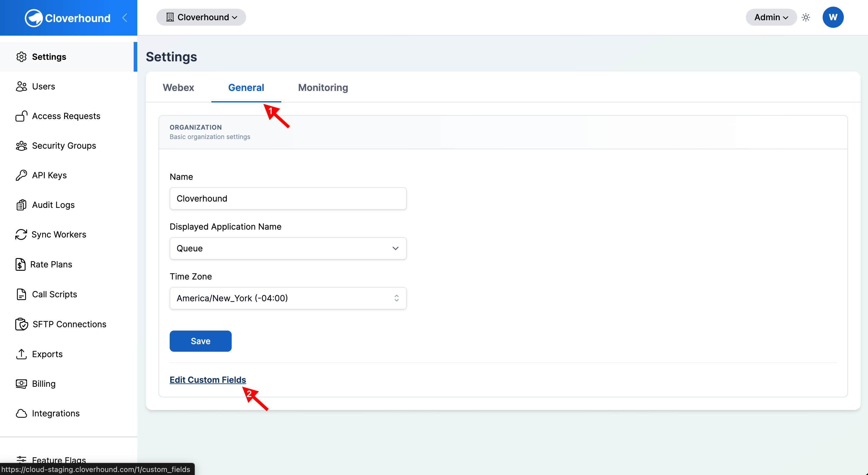Open the Admin role dropdown
This screenshot has height=475, width=868.
pyautogui.click(x=771, y=17)
